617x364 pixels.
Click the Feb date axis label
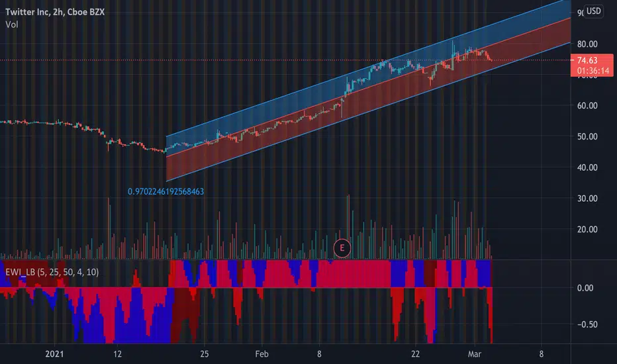pyautogui.click(x=261, y=354)
